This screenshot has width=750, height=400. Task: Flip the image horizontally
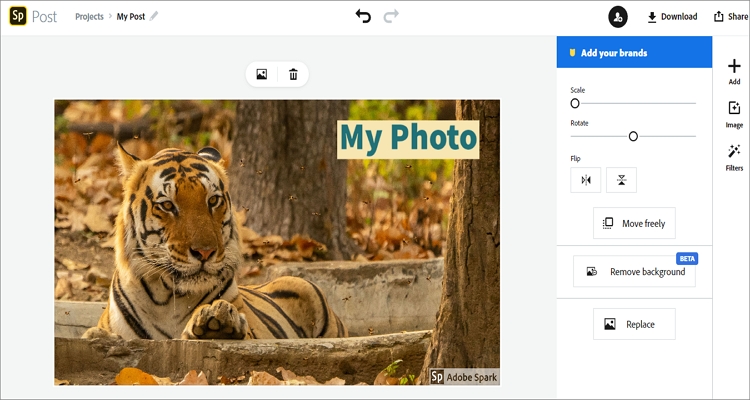(x=585, y=180)
